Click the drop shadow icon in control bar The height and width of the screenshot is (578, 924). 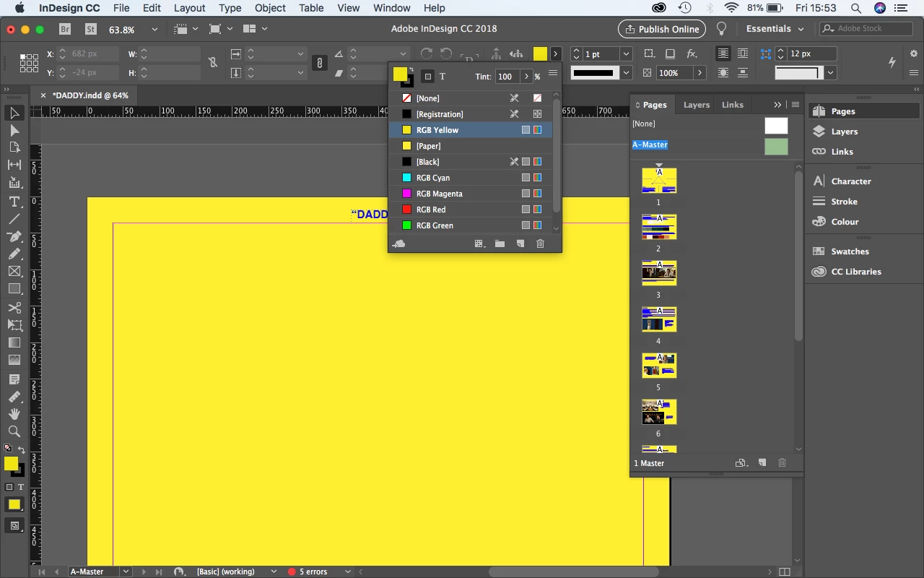(671, 54)
